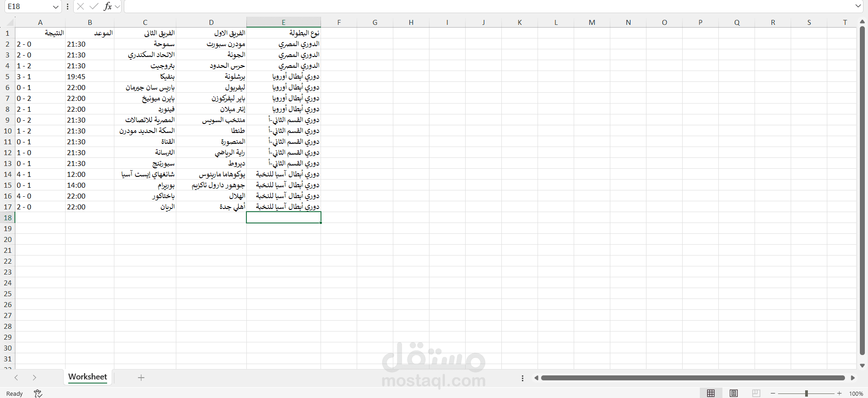Switch to Normal view icon
This screenshot has height=398, width=868.
[711, 393]
